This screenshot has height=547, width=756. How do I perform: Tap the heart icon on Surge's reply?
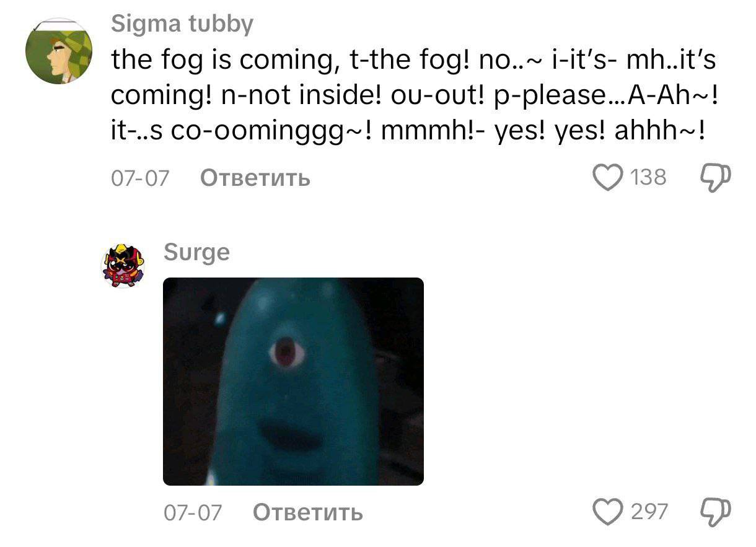(609, 512)
